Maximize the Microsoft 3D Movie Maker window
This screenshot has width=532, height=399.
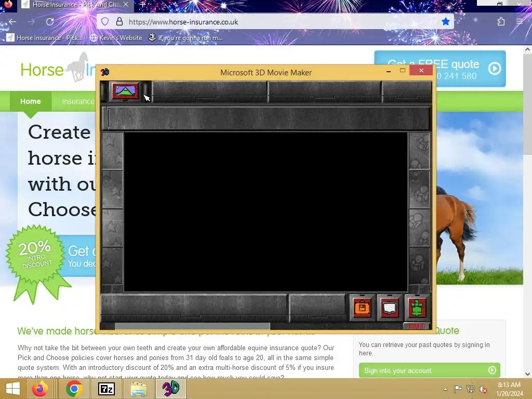(x=403, y=71)
